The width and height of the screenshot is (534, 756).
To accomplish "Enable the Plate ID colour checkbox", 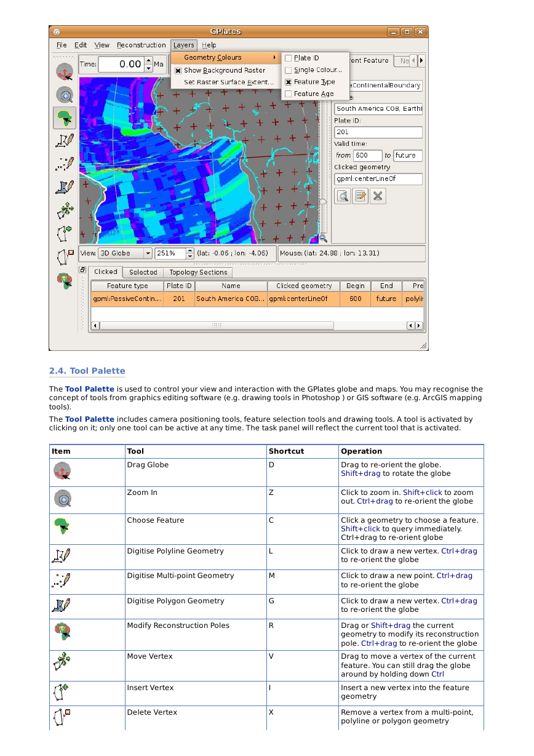I will pos(289,58).
